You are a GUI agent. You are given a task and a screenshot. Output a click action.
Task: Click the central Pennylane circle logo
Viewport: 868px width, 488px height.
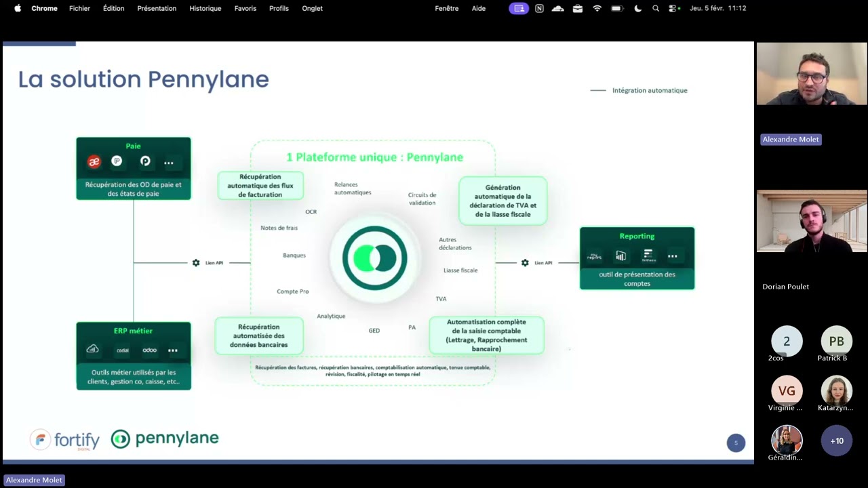(x=374, y=258)
